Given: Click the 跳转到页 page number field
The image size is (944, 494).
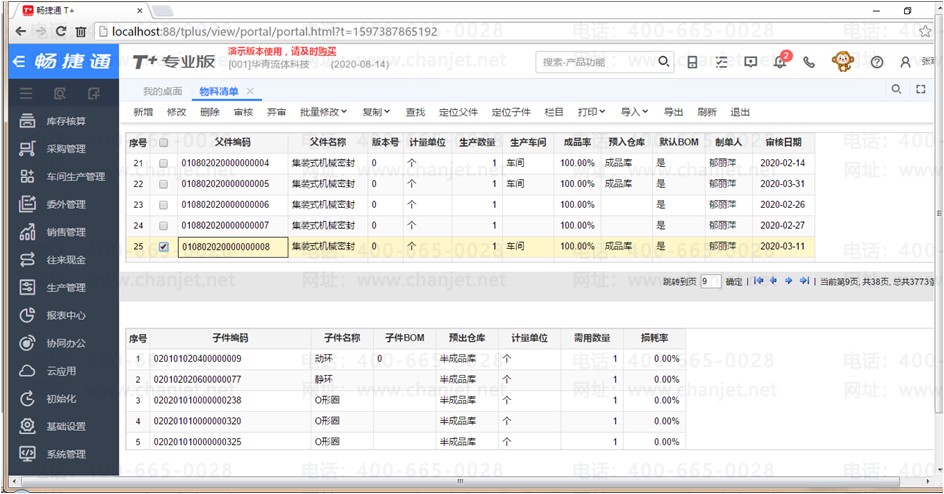Looking at the screenshot, I should 710,282.
